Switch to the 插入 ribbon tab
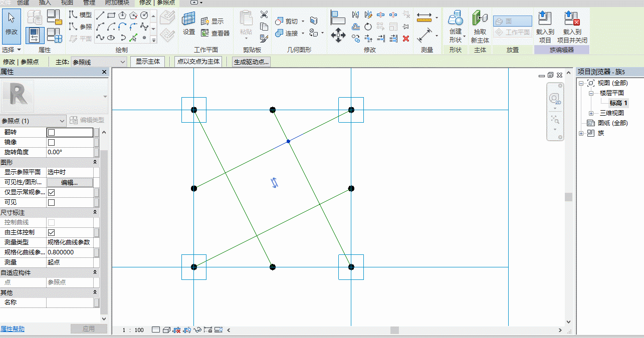This screenshot has height=338, width=644. 45,3
